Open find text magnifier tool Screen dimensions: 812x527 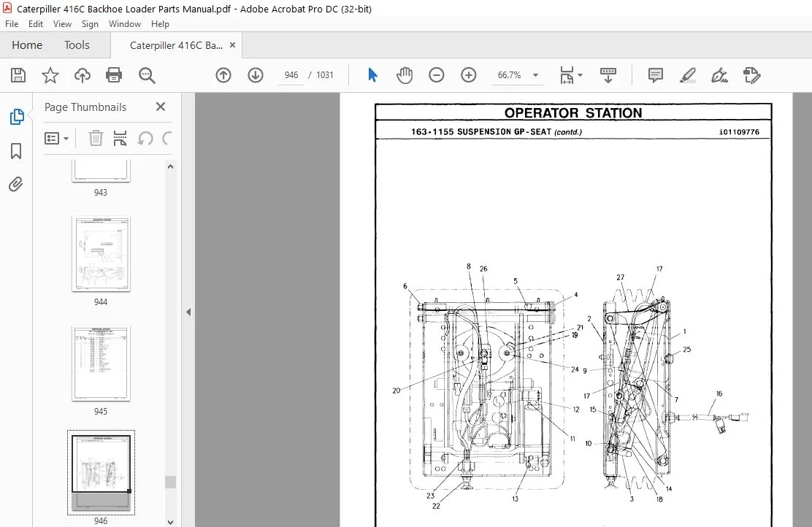click(147, 76)
